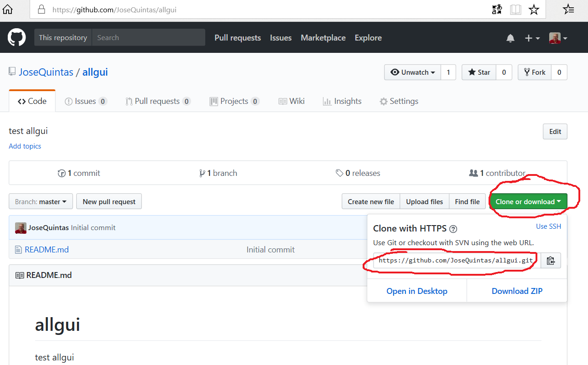View the 0 releases page
The height and width of the screenshot is (365, 588).
pos(358,173)
